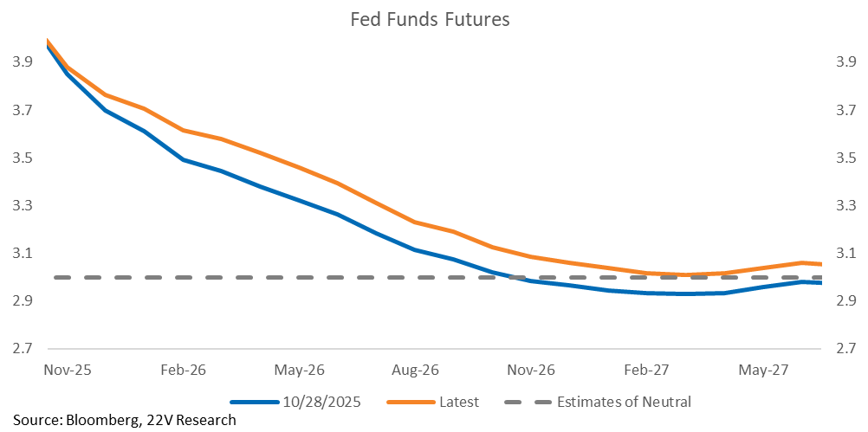Select the May-27 x-axis label
The height and width of the screenshot is (432, 868).
[x=764, y=370]
